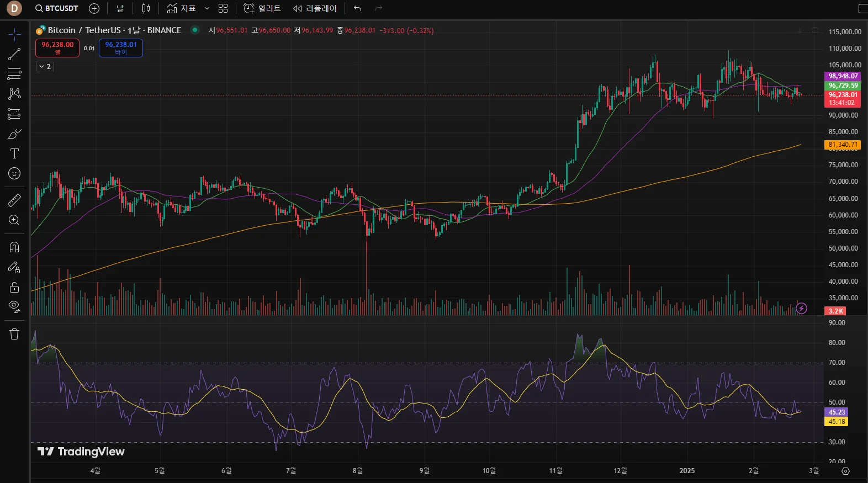
Task: Expand the collapsed indicator legend showing 2
Action: pos(45,66)
